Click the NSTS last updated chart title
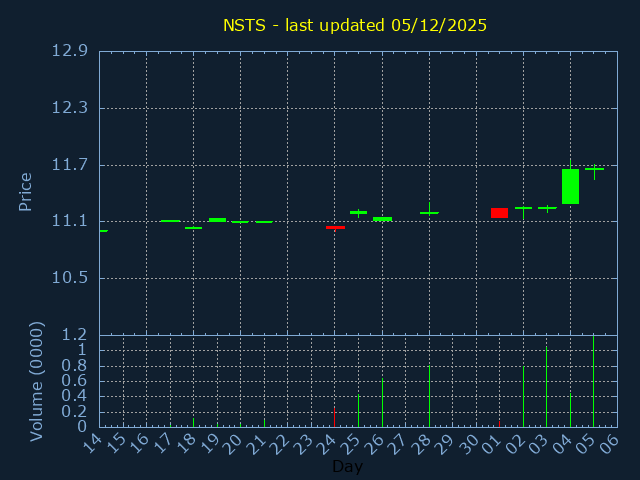The height and width of the screenshot is (480, 640). [354, 25]
